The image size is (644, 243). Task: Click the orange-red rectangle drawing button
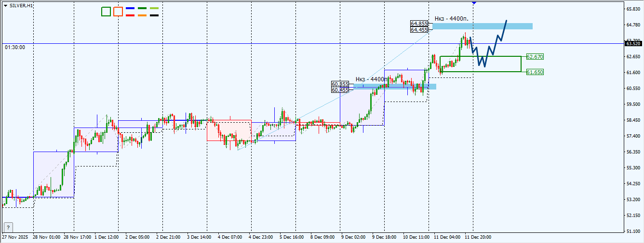pyautogui.click(x=118, y=12)
